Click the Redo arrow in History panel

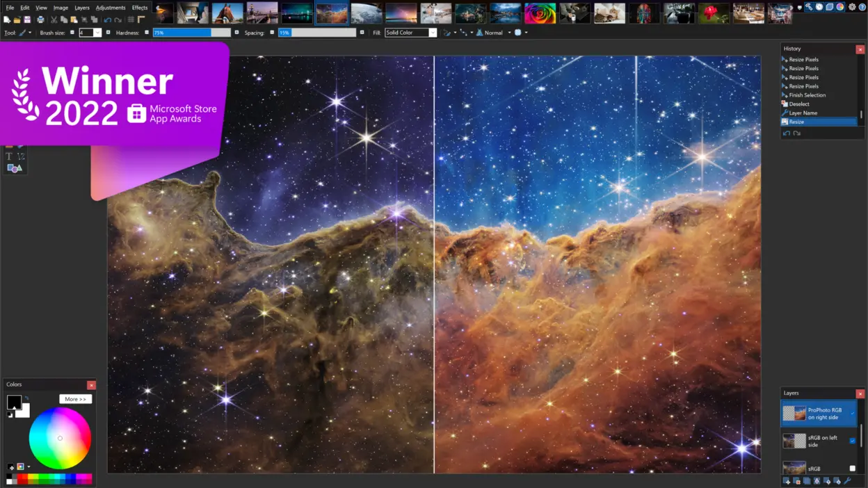pyautogui.click(x=796, y=133)
